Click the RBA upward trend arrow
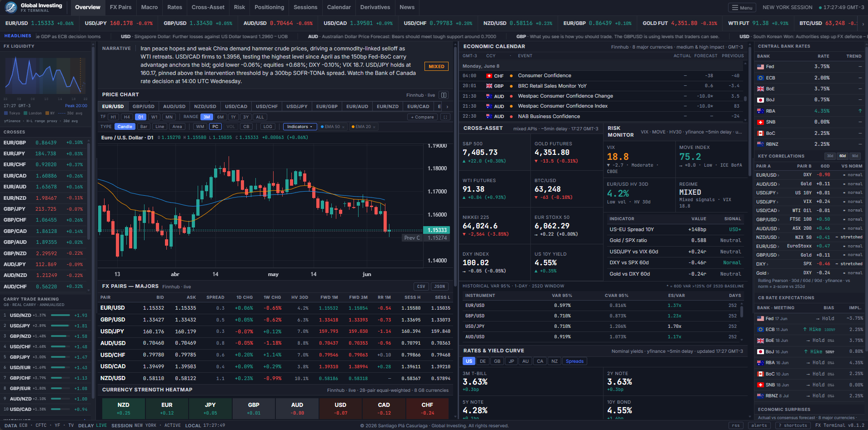Screen dimensions: 868x430 tap(860, 111)
